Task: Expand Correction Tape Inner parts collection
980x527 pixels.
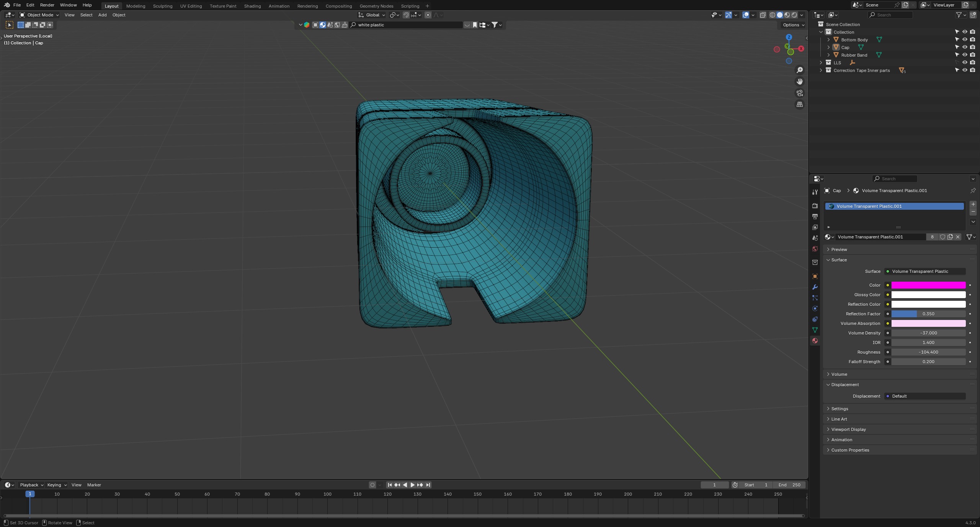Action: (821, 70)
